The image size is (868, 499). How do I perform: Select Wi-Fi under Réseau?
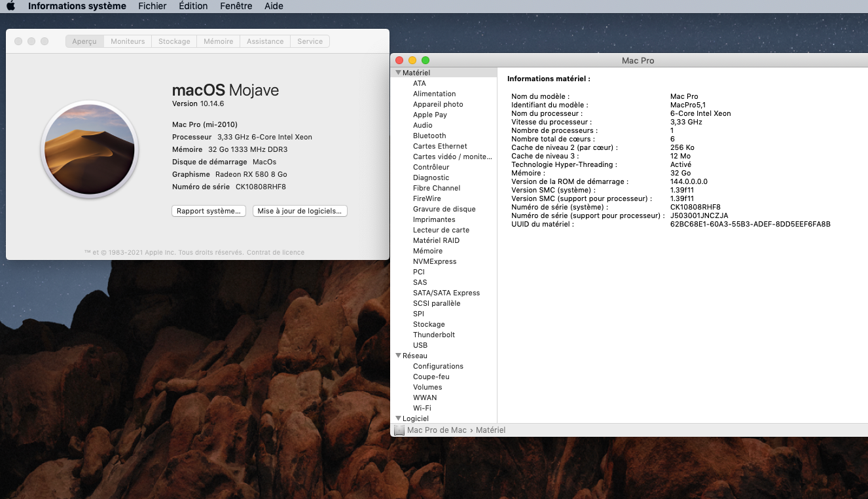pyautogui.click(x=422, y=408)
